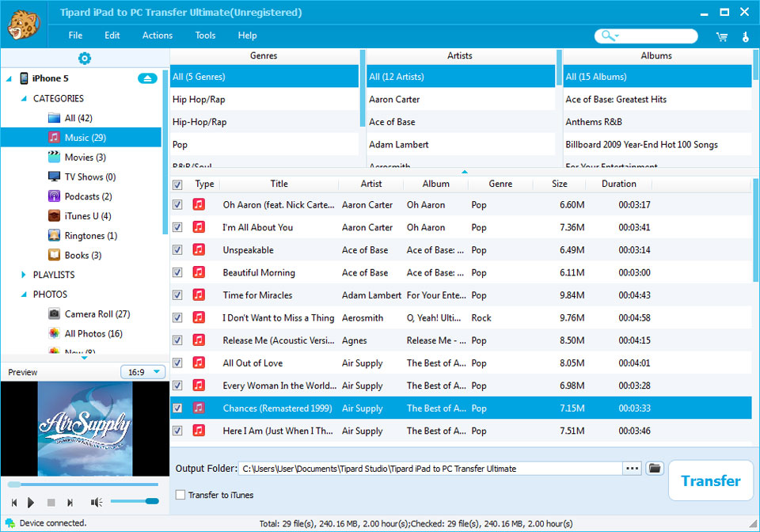Click the register key icon
The image size is (760, 532).
coord(746,37)
